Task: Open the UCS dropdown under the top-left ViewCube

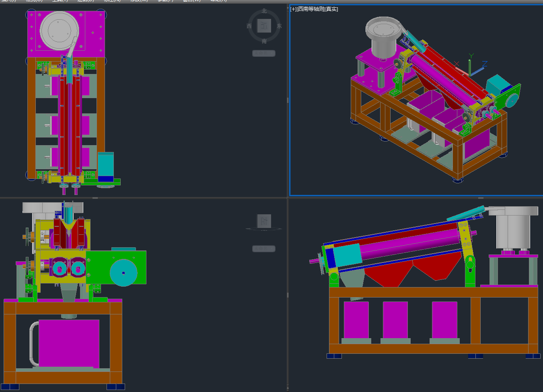Action: [264, 53]
